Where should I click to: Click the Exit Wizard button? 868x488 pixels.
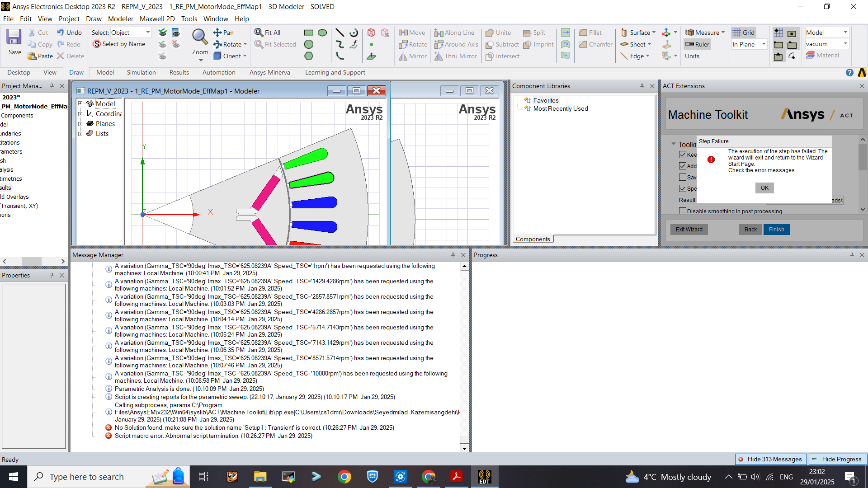tap(689, 230)
